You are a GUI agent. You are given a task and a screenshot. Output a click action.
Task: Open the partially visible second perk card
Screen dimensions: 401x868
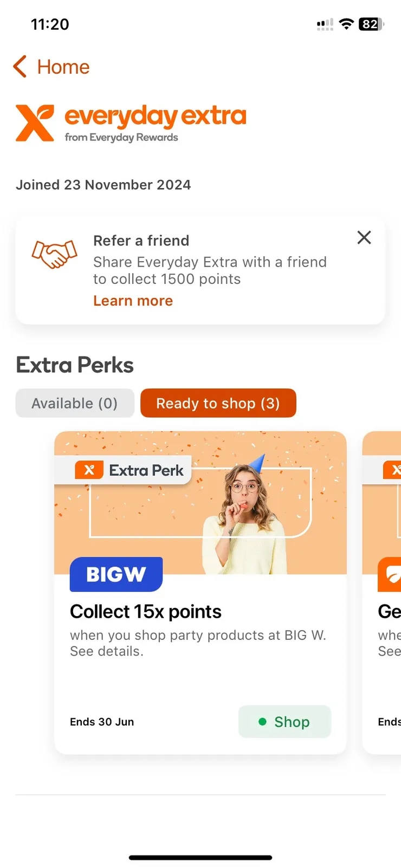pos(381,593)
